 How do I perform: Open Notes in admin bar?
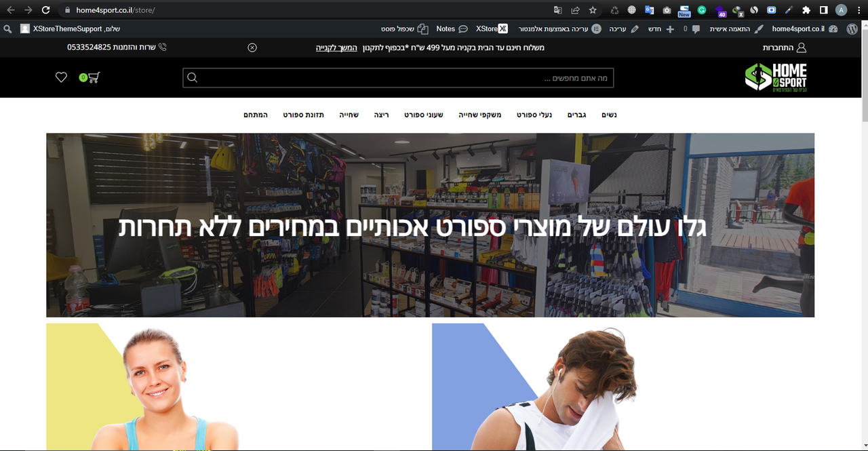click(452, 29)
